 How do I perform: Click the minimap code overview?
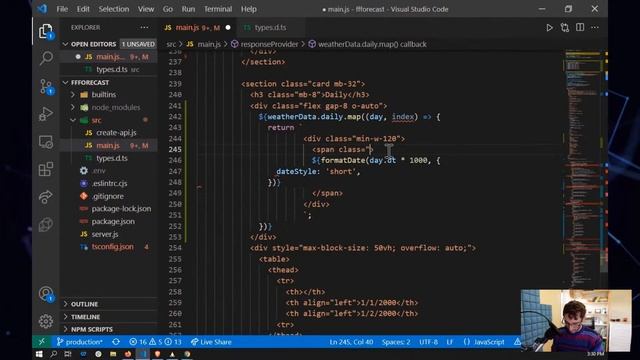point(584,167)
